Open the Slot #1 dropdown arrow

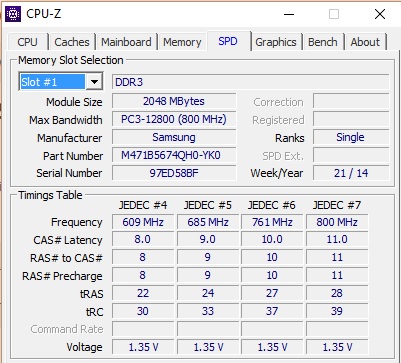[94, 82]
